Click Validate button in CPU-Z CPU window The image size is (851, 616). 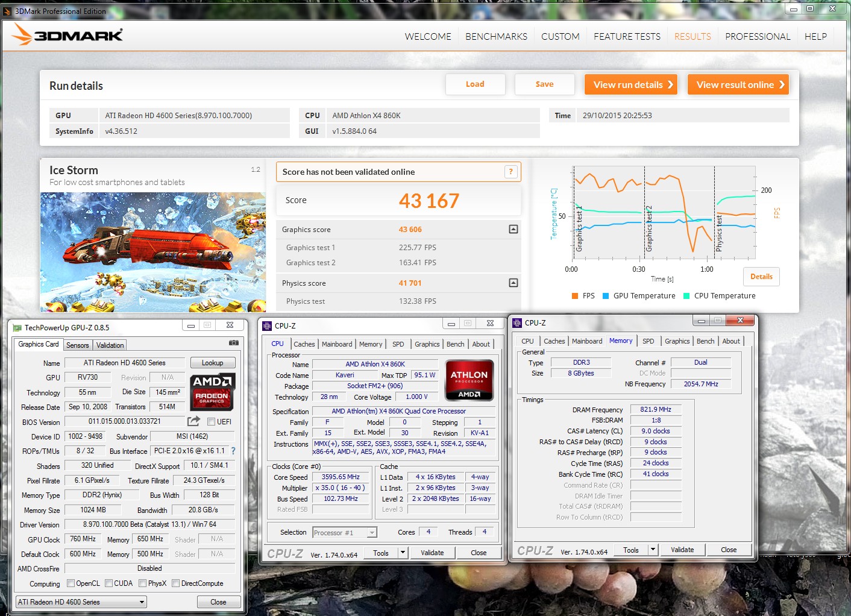tap(432, 553)
